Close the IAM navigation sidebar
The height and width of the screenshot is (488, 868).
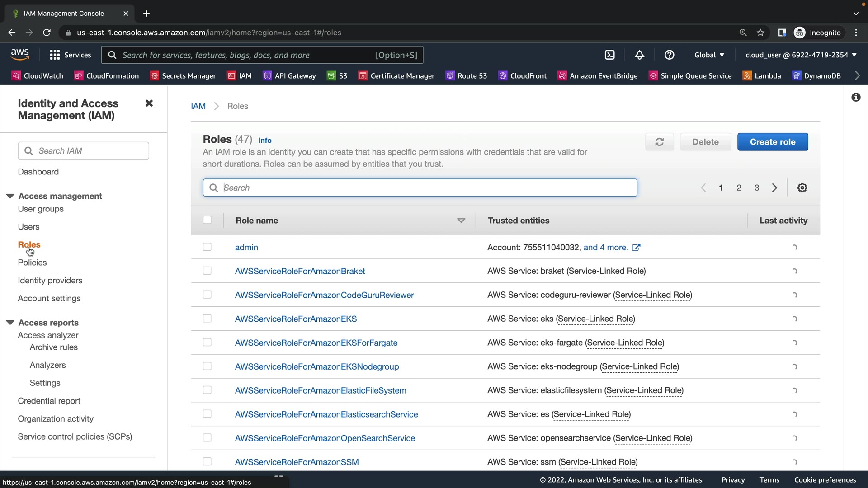[149, 103]
